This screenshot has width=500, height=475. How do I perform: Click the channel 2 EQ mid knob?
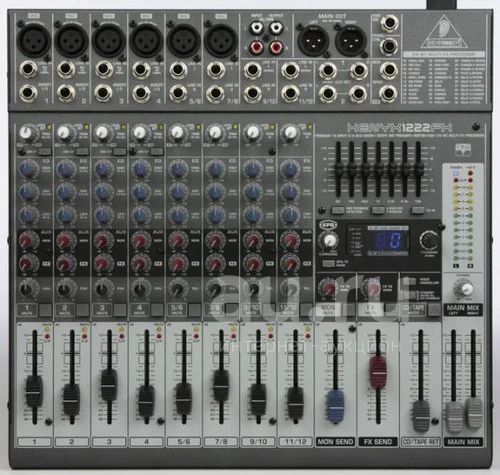[x=65, y=192]
